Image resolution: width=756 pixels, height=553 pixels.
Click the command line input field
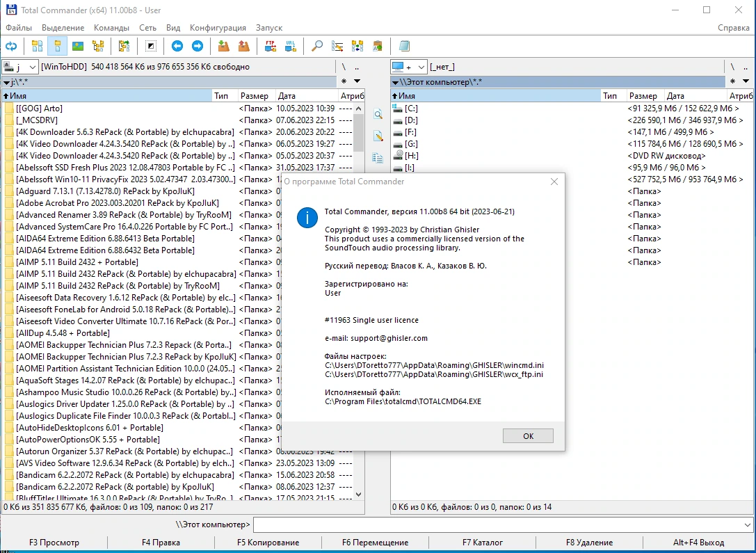tap(497, 524)
